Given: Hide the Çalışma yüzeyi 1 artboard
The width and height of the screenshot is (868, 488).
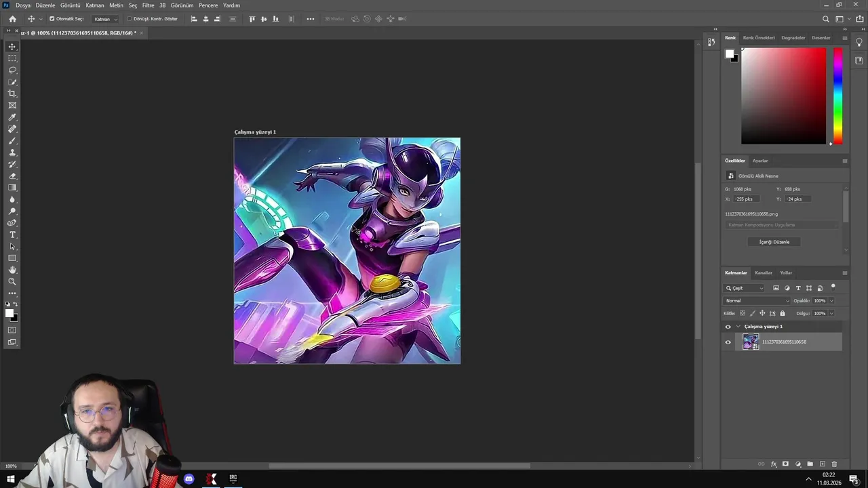Looking at the screenshot, I should pyautogui.click(x=728, y=327).
